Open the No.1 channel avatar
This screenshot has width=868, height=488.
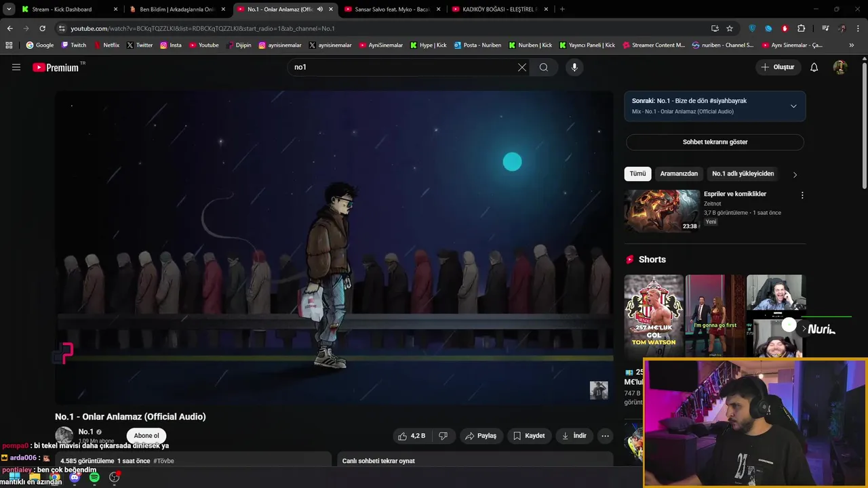pyautogui.click(x=64, y=436)
